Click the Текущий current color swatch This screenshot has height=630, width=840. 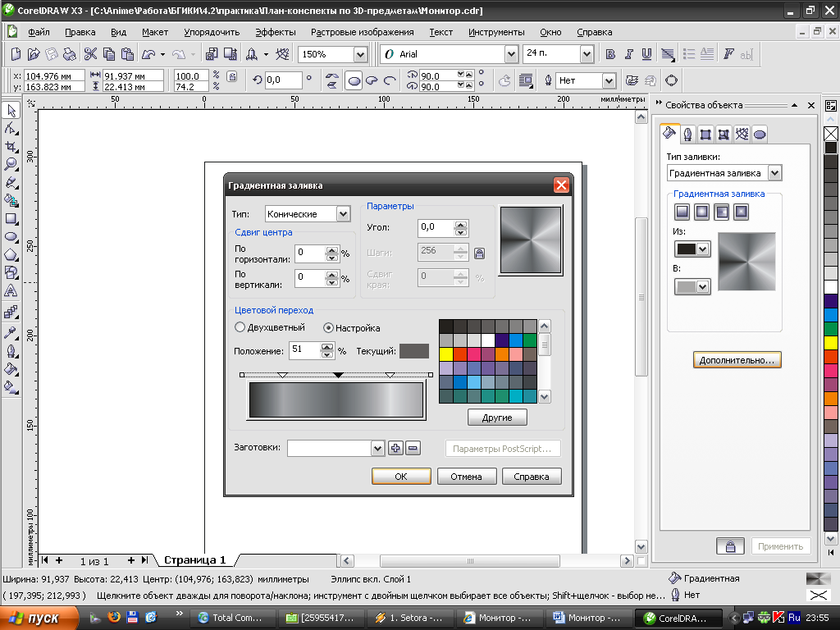414,351
